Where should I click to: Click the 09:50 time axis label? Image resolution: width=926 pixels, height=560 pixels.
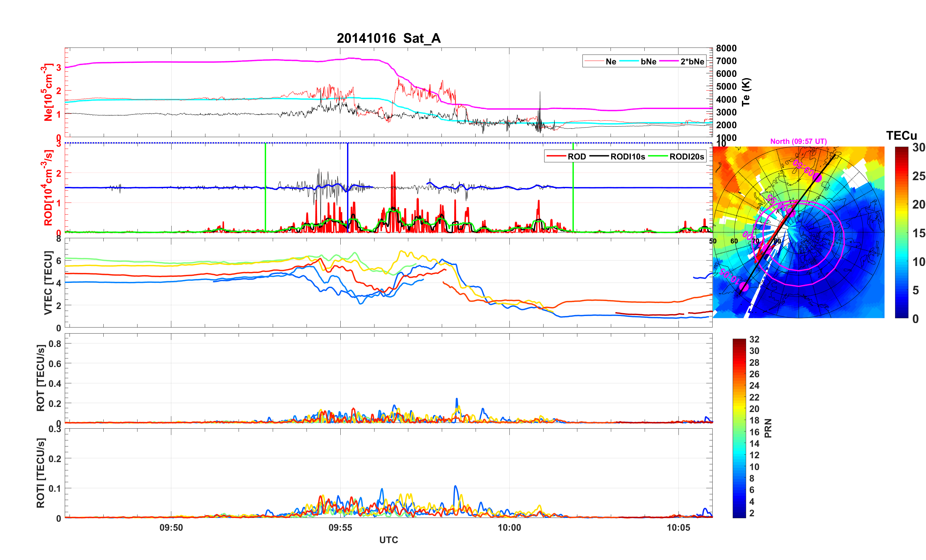tap(171, 528)
